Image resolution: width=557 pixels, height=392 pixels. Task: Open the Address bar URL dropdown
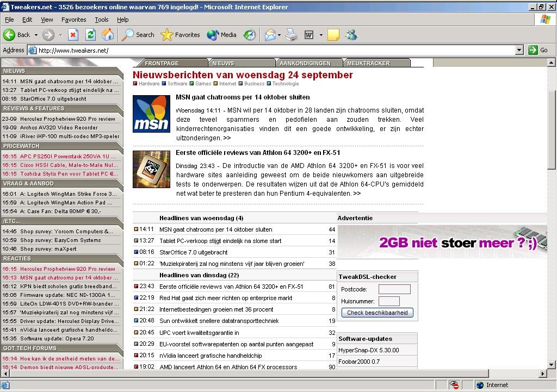click(519, 50)
